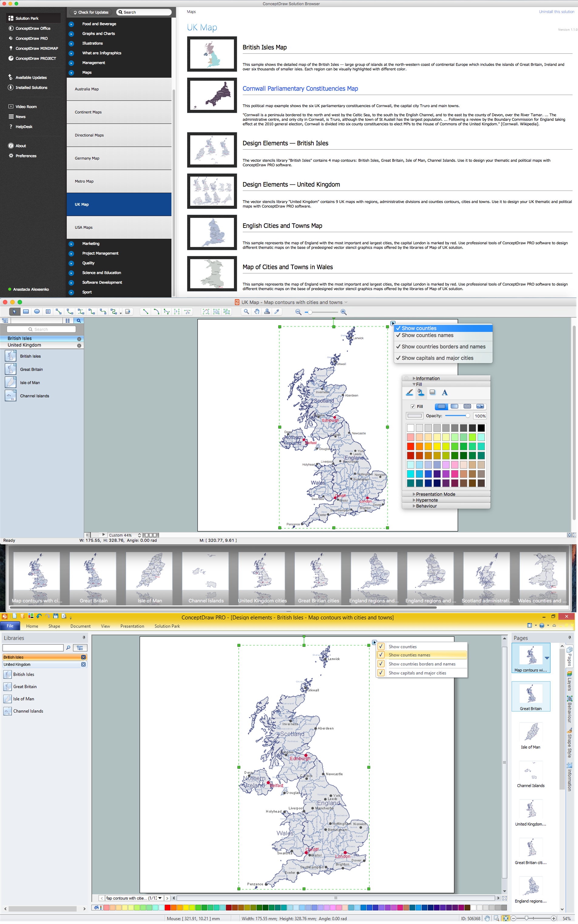Pick the text block tool in Mac toolbar
The height and width of the screenshot is (924, 578).
48,312
